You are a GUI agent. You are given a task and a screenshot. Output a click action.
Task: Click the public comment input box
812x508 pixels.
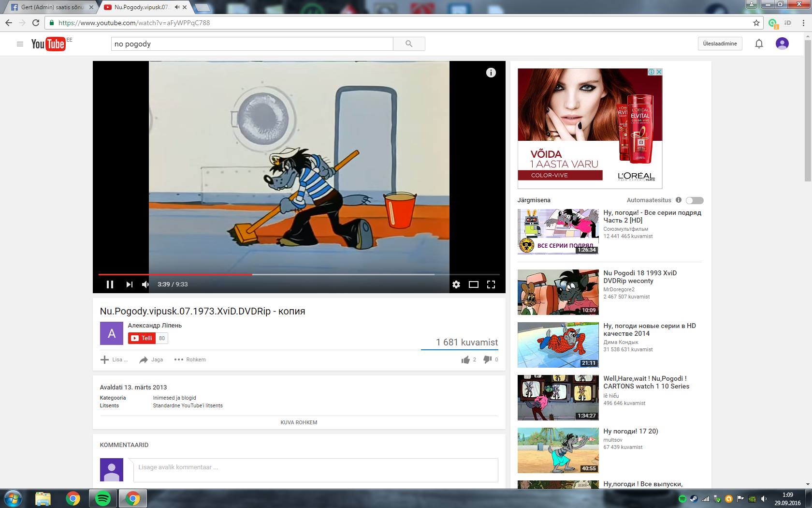pos(316,470)
